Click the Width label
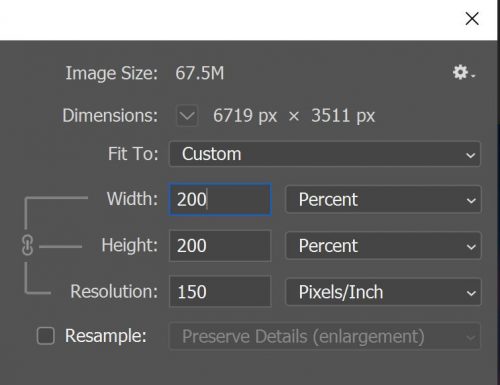 [132, 199]
